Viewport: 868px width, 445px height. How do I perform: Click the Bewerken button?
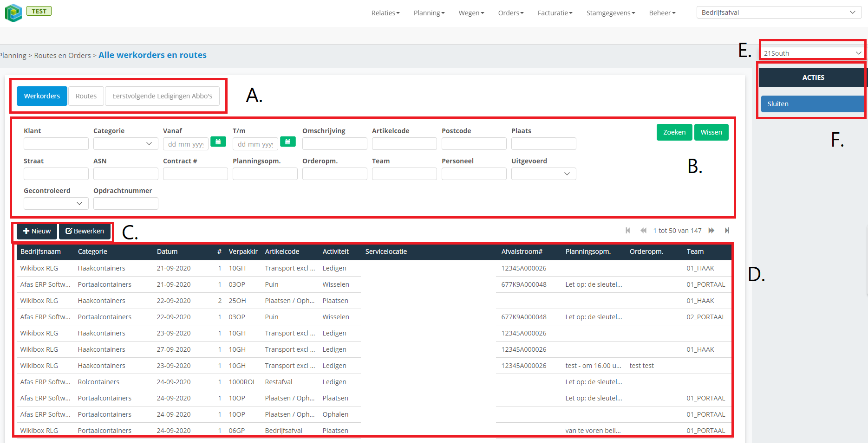[85, 231]
